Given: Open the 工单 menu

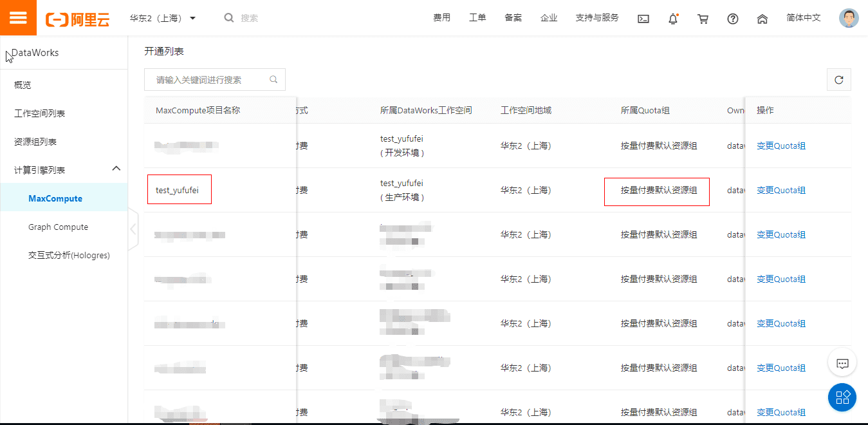Looking at the screenshot, I should pyautogui.click(x=477, y=18).
